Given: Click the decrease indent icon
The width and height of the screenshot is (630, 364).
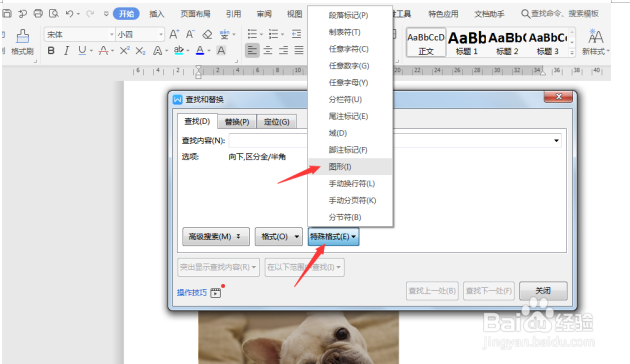Looking at the screenshot, I should (x=297, y=35).
